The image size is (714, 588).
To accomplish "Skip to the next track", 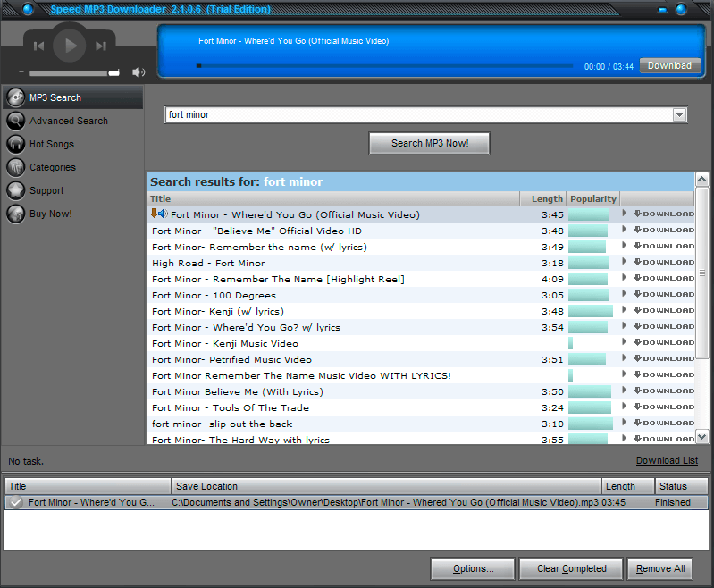I will (101, 46).
